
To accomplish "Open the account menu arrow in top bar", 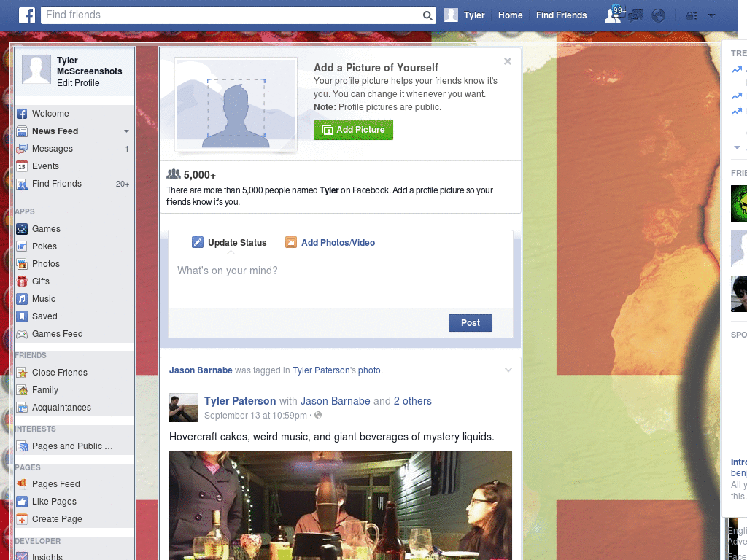I will pyautogui.click(x=711, y=15).
